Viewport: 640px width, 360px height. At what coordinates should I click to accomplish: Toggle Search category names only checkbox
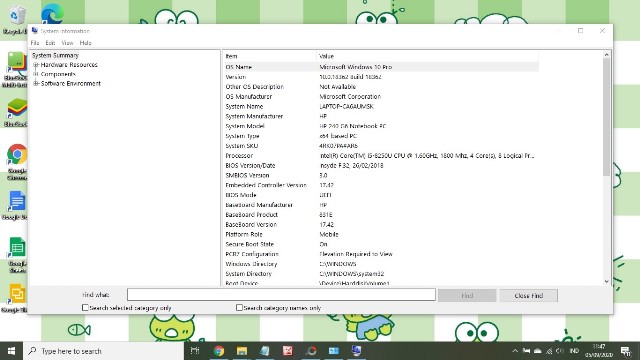[240, 307]
